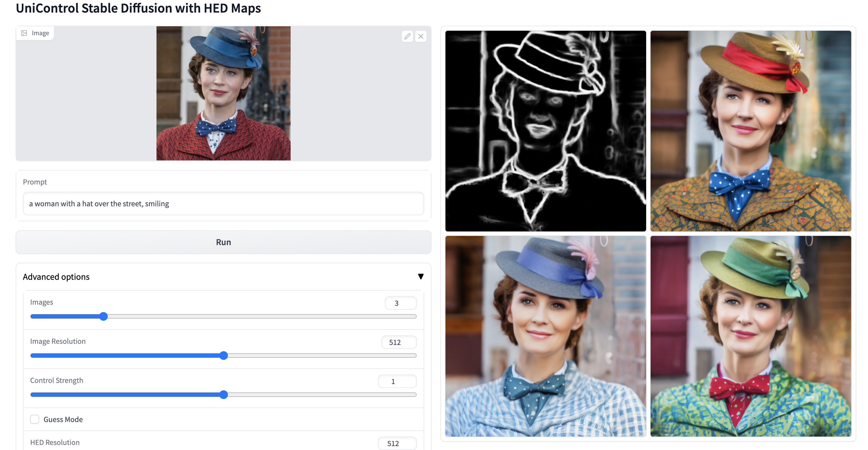
Task: Click into the Prompt text field
Action: (223, 203)
